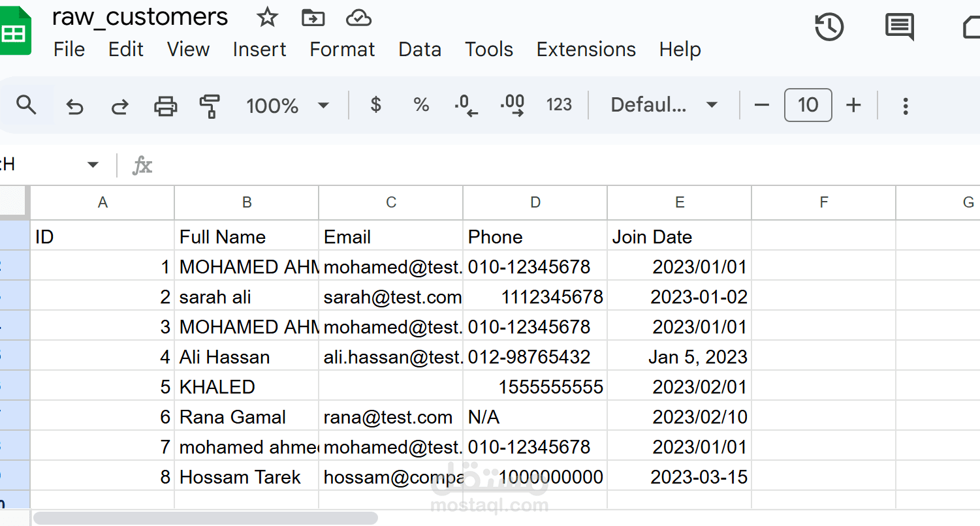Activate the paint format tool

point(210,106)
